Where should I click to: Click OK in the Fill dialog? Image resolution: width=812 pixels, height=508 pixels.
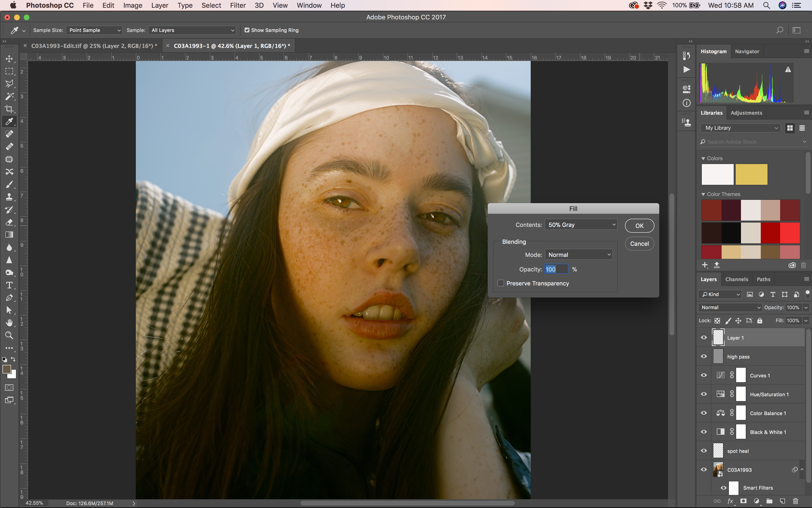[639, 226]
